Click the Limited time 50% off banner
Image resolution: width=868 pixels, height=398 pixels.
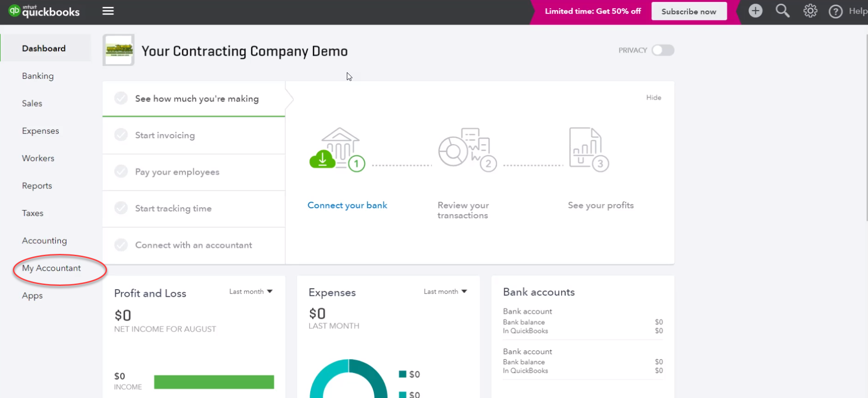(x=593, y=11)
